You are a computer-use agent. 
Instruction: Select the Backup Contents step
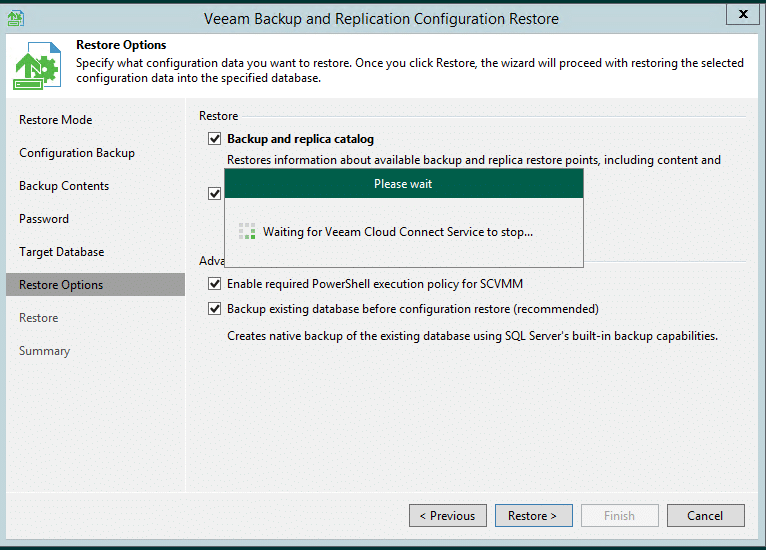pyautogui.click(x=64, y=186)
